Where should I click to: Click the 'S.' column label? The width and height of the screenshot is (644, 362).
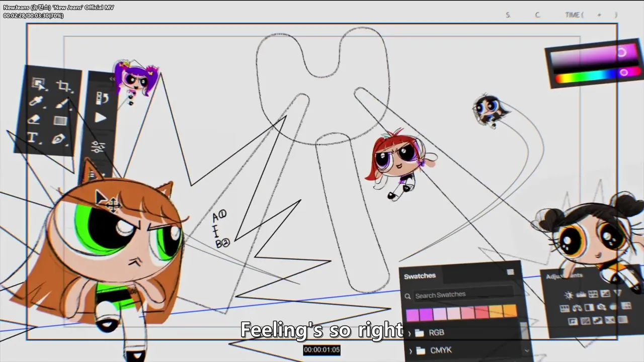508,15
